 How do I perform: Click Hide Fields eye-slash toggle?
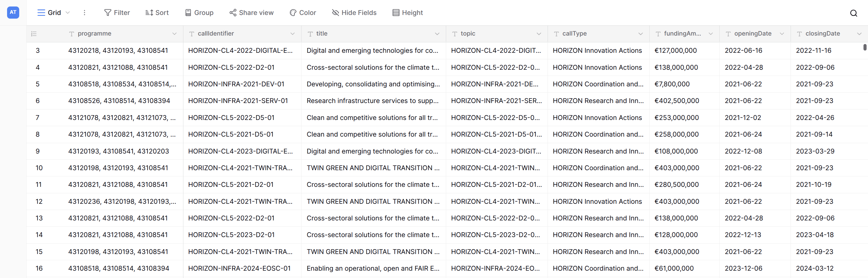(354, 13)
